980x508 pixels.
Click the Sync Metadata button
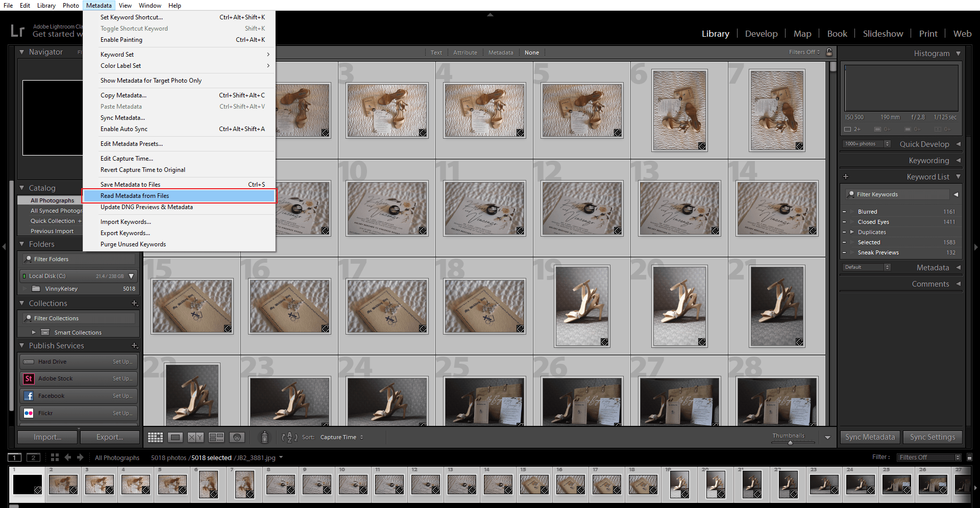(870, 437)
